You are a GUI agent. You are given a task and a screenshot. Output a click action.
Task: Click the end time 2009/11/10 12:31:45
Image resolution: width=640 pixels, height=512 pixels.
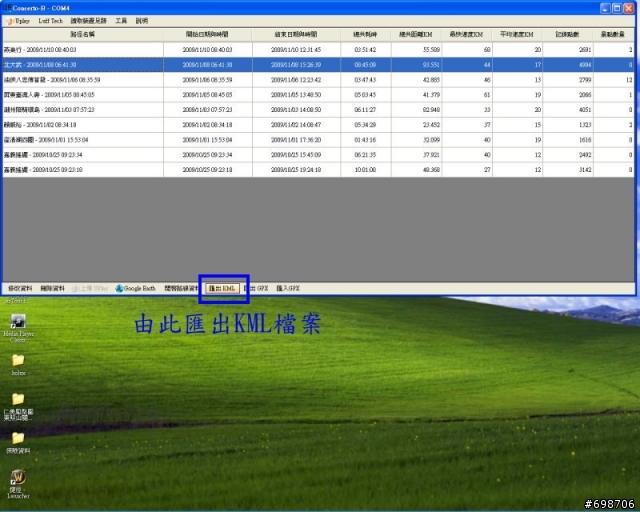(296, 50)
